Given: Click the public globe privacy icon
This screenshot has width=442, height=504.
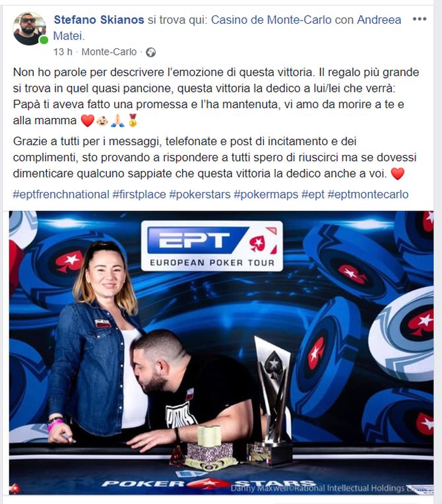Looking at the screenshot, I should 151,52.
